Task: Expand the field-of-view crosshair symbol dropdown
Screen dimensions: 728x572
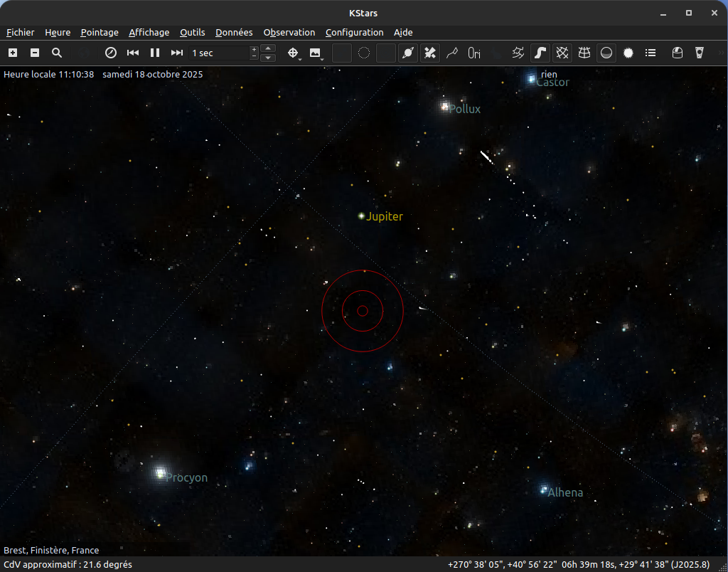Action: (294, 53)
